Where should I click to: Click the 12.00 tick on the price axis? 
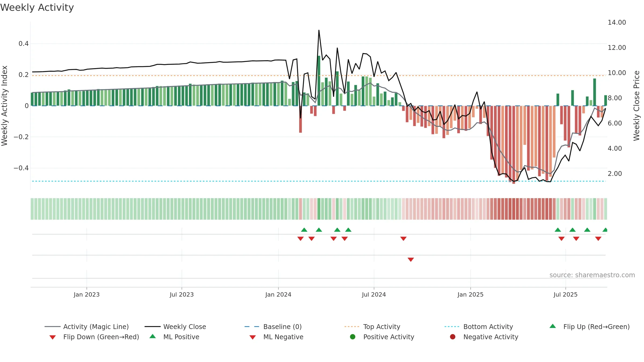click(x=617, y=47)
